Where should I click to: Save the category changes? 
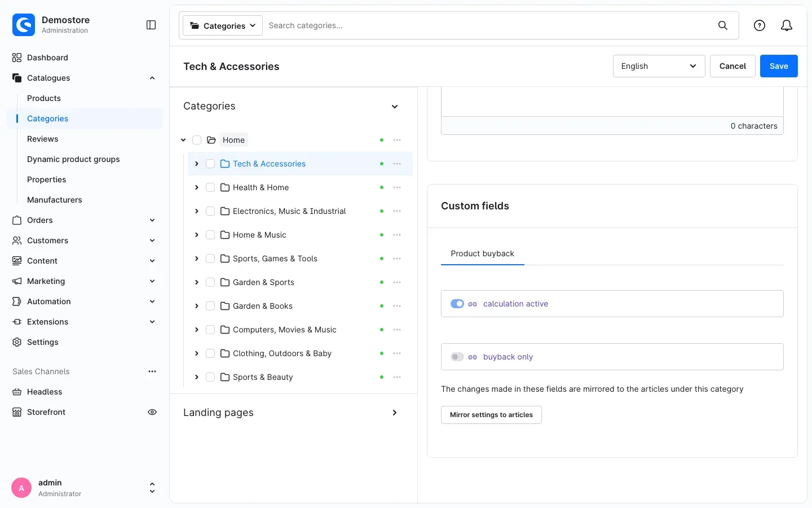(x=779, y=66)
